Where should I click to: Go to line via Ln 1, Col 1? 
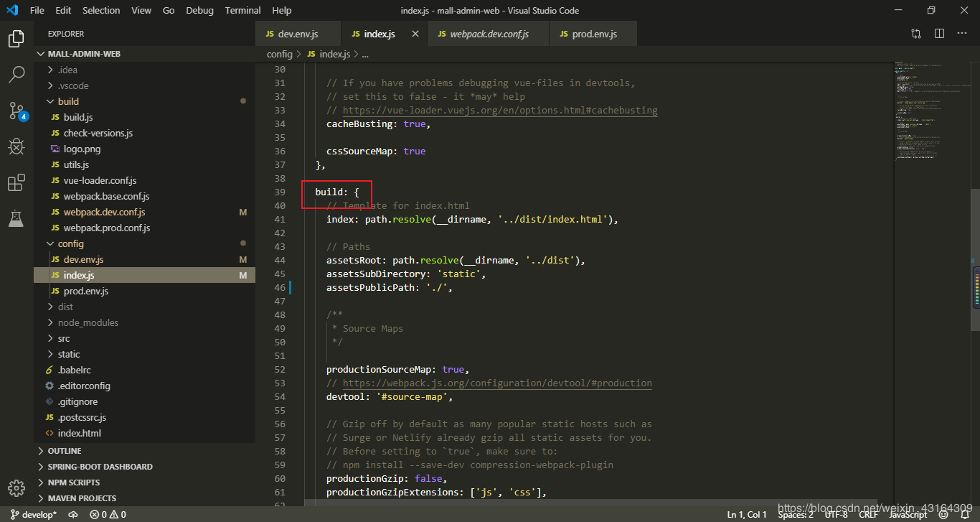[747, 514]
